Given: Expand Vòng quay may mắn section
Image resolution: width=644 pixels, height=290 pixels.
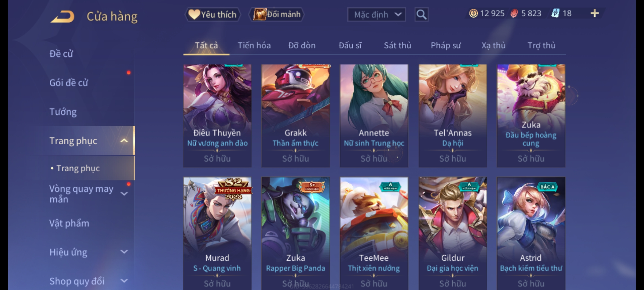Looking at the screenshot, I should pos(124,194).
